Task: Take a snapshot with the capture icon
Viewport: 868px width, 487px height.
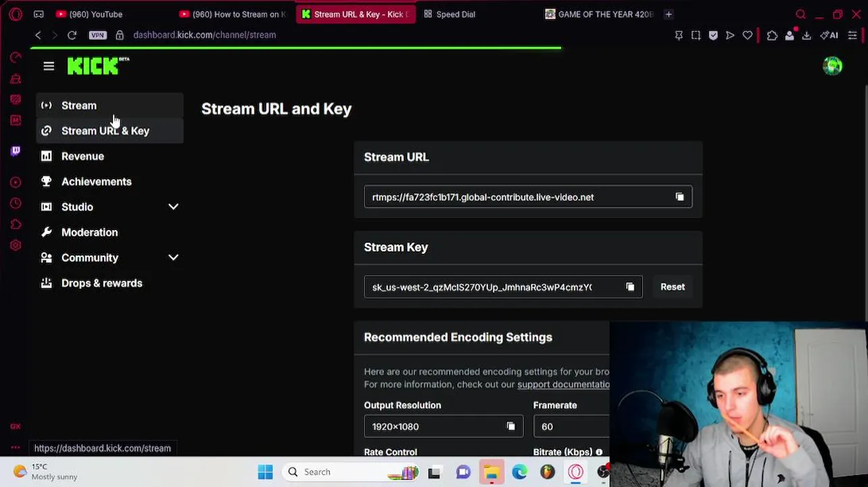Action: coord(696,35)
